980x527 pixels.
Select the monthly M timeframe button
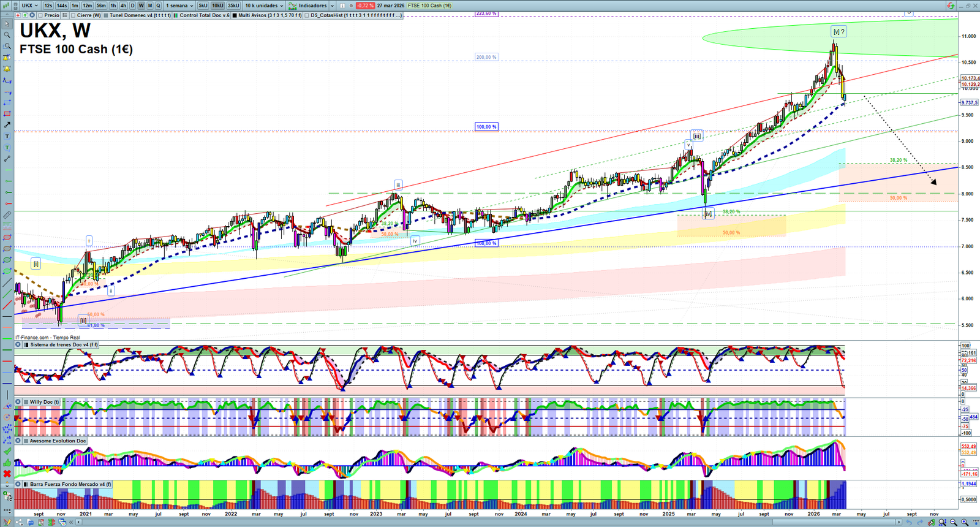click(149, 6)
